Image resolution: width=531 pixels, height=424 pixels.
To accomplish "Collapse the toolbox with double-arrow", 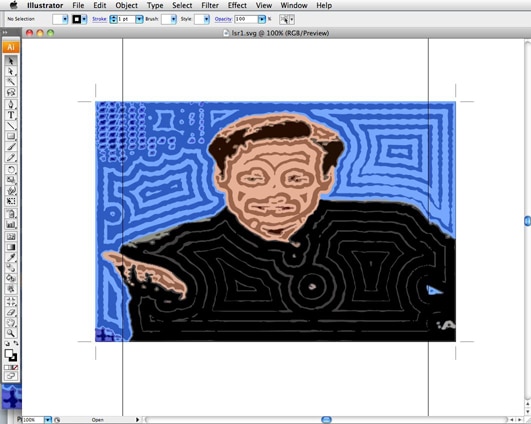I will click(5, 33).
